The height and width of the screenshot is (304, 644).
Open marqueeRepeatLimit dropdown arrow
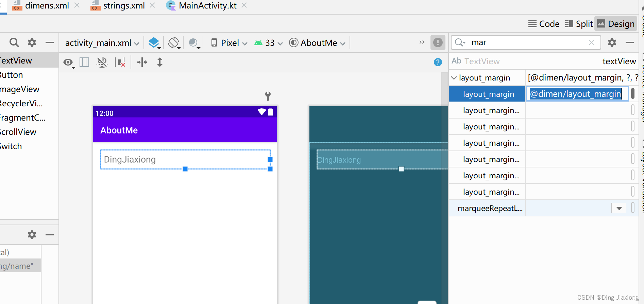[619, 208]
